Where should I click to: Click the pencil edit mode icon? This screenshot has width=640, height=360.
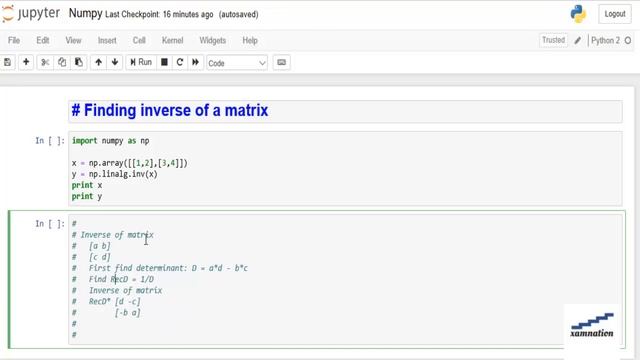click(x=578, y=40)
